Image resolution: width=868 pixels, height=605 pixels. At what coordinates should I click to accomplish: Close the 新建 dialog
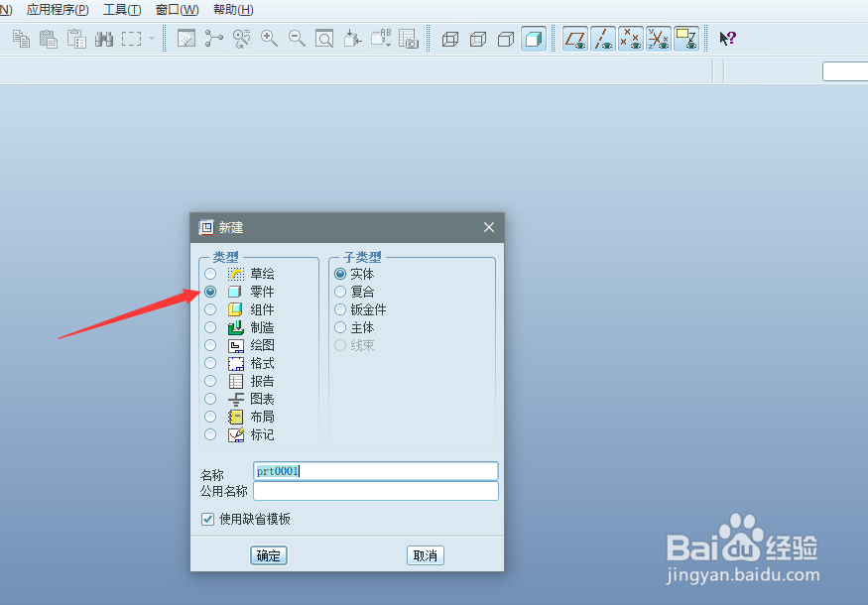coord(489,227)
